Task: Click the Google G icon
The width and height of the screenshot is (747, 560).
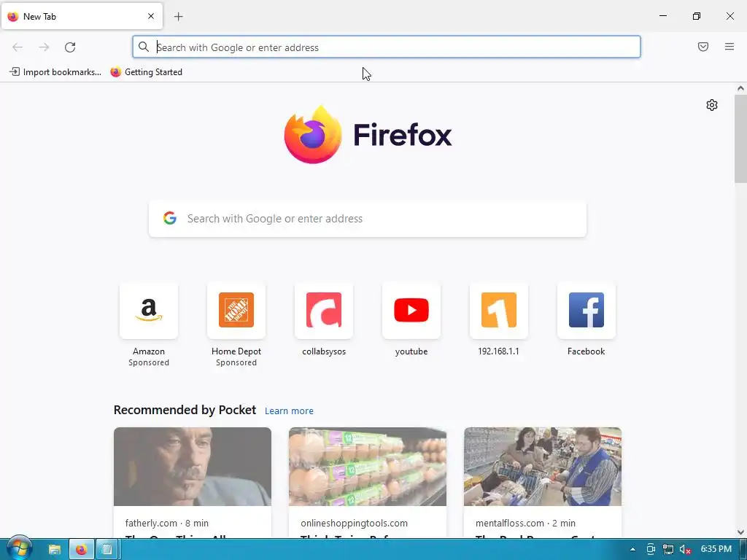Action: click(170, 218)
